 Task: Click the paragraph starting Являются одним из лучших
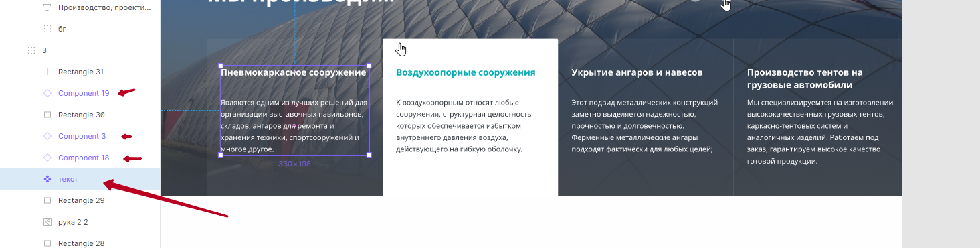294,126
